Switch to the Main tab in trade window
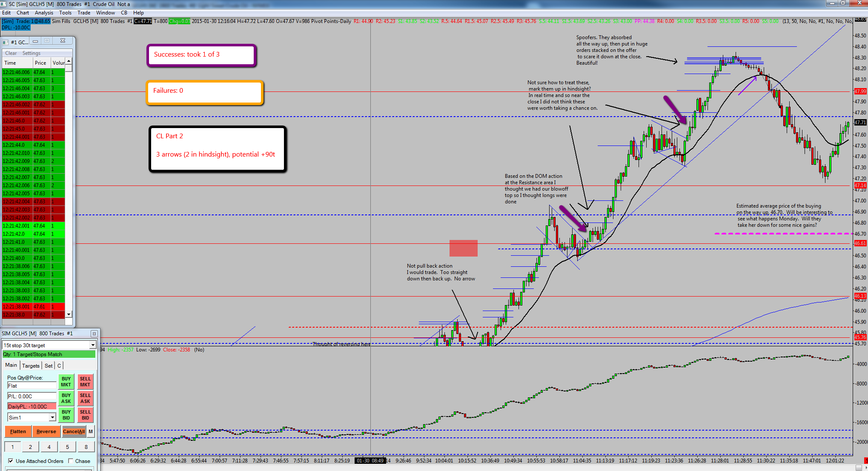The image size is (868, 471). click(x=11, y=365)
